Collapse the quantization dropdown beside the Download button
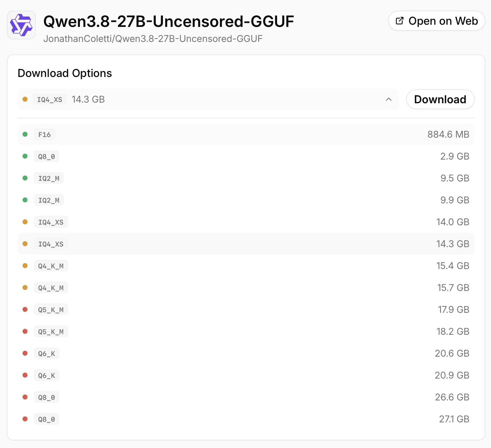The width and height of the screenshot is (491, 448). click(x=208, y=99)
